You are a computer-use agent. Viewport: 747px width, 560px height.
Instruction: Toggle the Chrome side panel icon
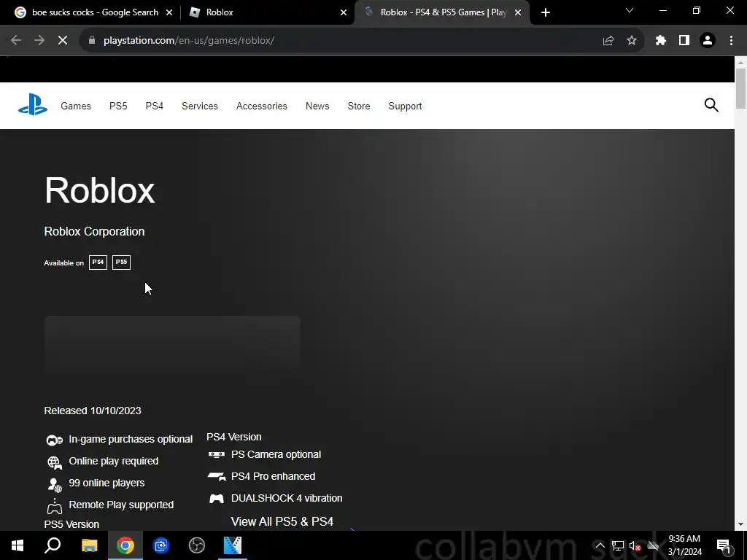684,41
